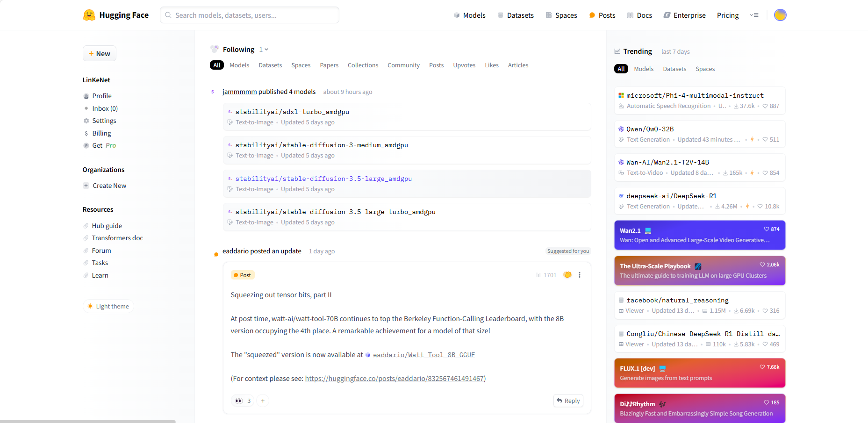Viewport: 868px width, 423px height.
Task: Filter Following feed by Collections
Action: point(363,65)
